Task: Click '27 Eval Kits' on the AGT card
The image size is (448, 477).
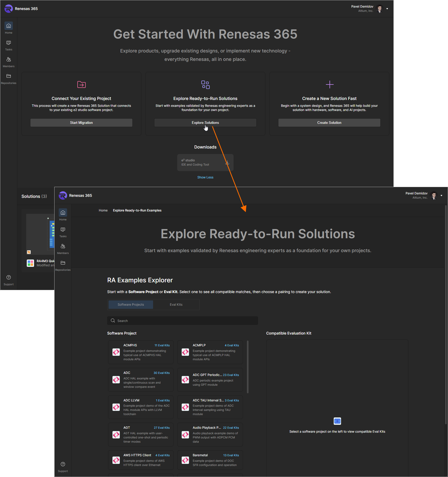Action: click(162, 428)
